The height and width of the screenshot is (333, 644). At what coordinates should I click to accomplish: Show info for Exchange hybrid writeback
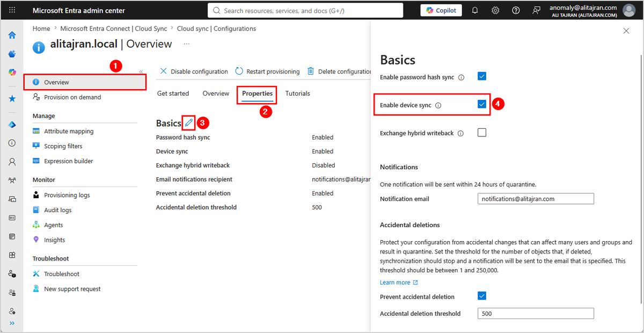click(460, 133)
